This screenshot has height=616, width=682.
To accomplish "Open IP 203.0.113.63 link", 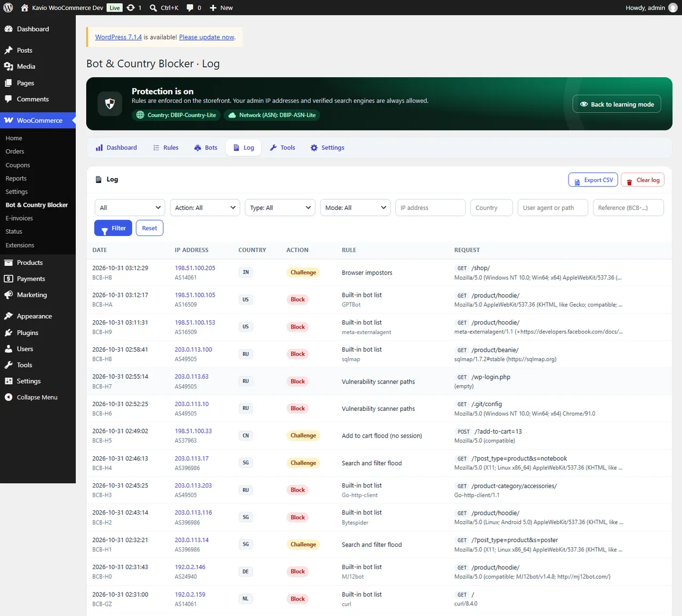I will tap(192, 377).
